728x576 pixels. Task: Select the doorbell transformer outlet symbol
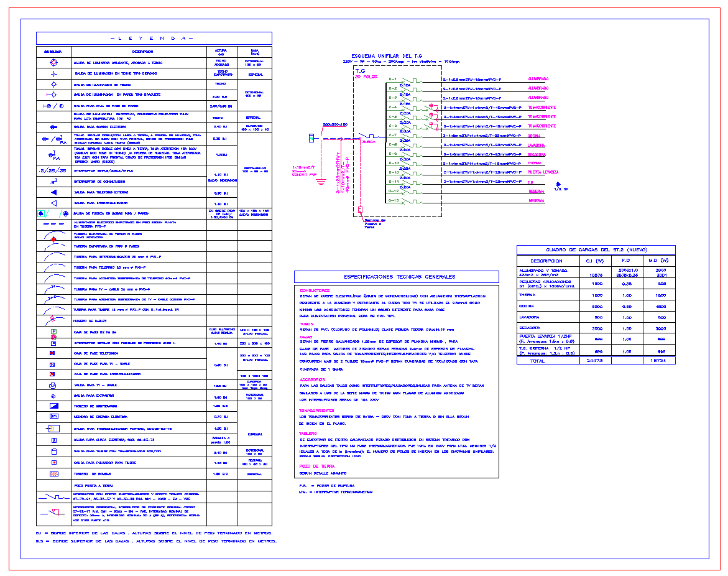click(x=53, y=451)
